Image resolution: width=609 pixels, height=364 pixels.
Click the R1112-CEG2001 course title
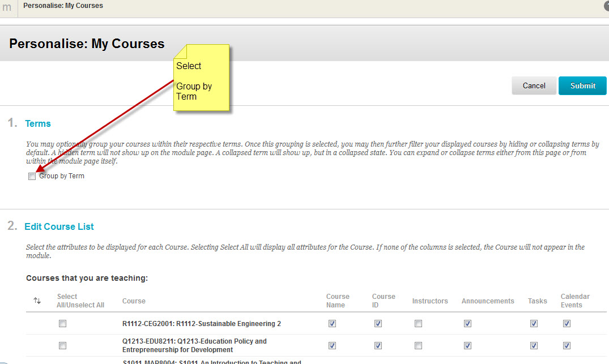[201, 324]
